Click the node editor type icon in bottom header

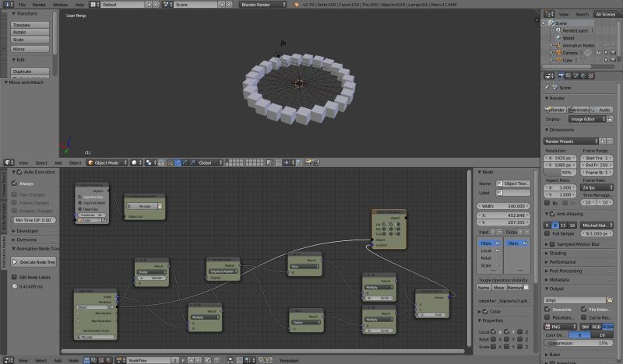[8, 360]
